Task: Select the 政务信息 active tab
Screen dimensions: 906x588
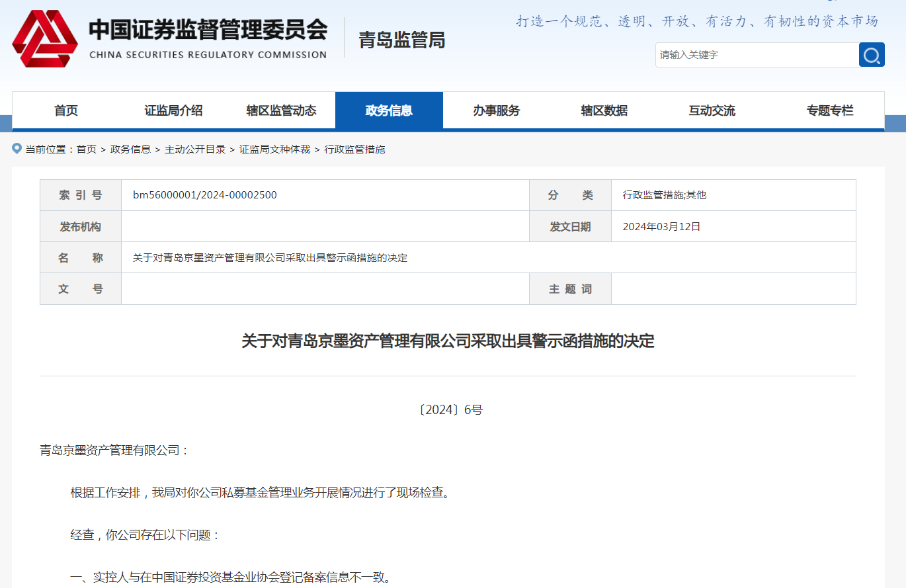Action: point(389,110)
